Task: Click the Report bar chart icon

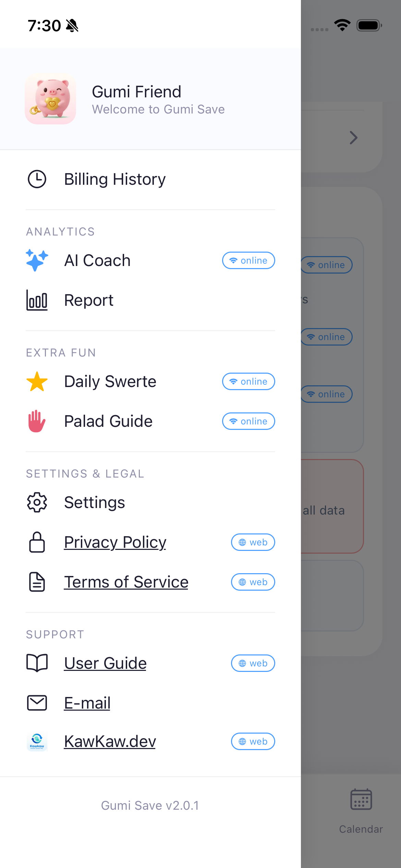Action: pos(37,300)
